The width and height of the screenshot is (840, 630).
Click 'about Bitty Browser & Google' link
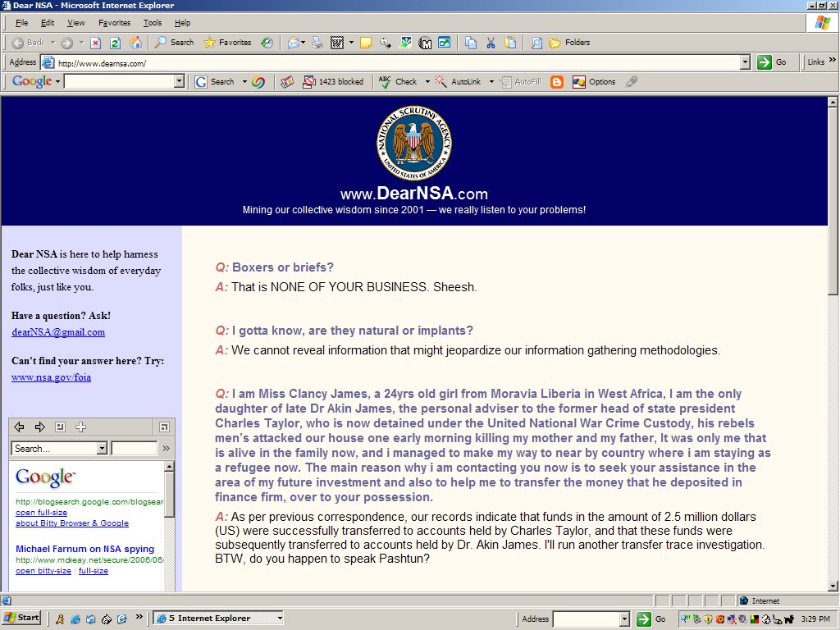[72, 523]
